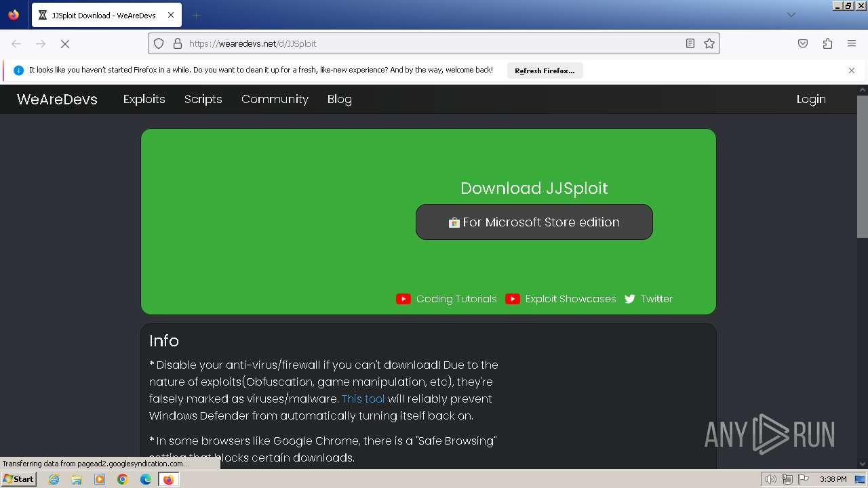868x488 pixels.
Task: Follow the 'This tool' hyperlink
Action: 363,399
